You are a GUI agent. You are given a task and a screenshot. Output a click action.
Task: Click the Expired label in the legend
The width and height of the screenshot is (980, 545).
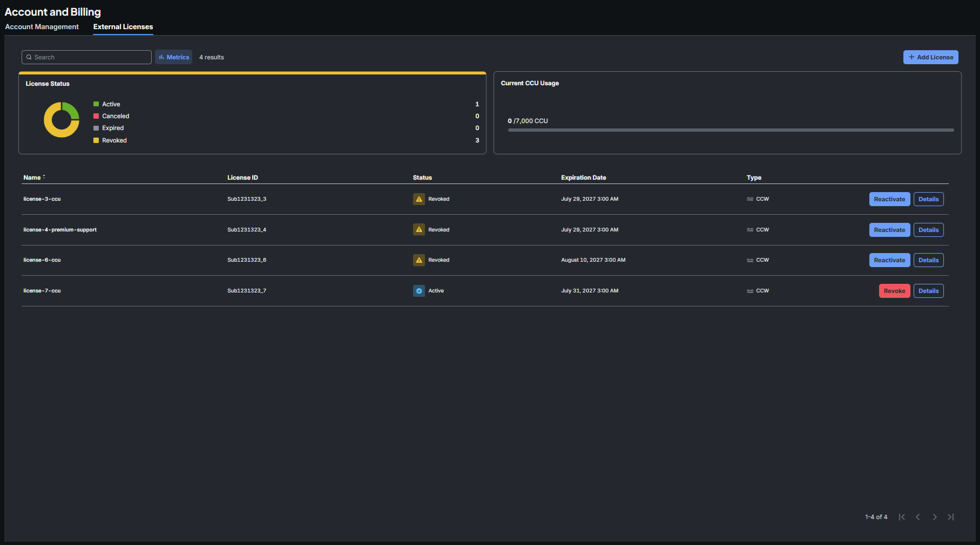pos(113,128)
